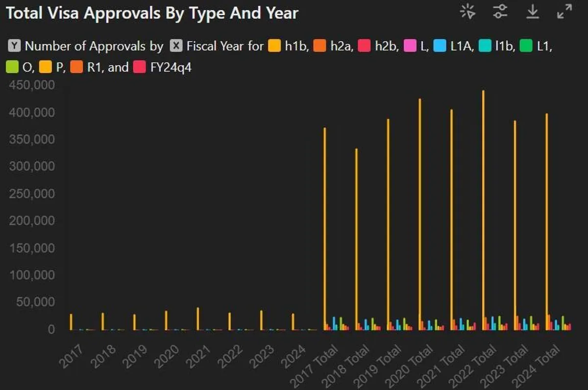This screenshot has height=390, width=588.
Task: Click the cursor selection sparkle icon
Action: [468, 12]
